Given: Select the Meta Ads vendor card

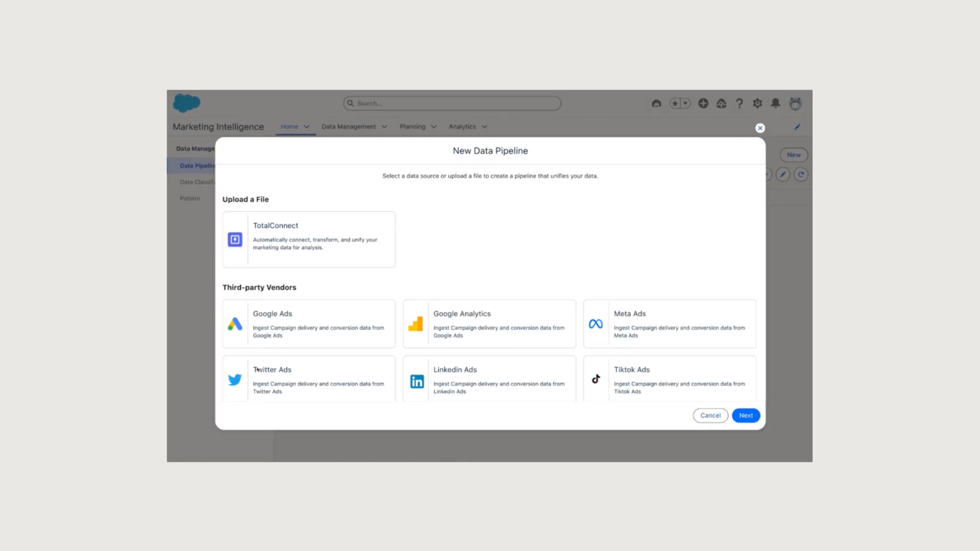Looking at the screenshot, I should click(x=669, y=323).
